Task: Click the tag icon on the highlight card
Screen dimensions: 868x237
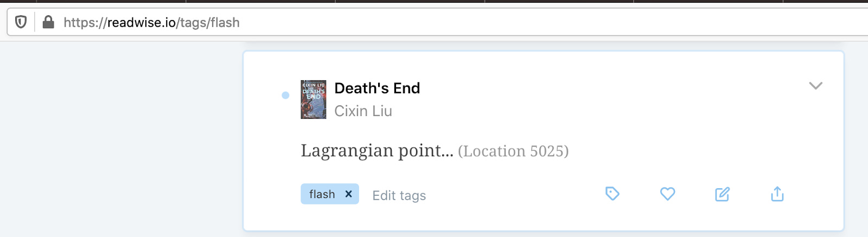Action: tap(612, 194)
